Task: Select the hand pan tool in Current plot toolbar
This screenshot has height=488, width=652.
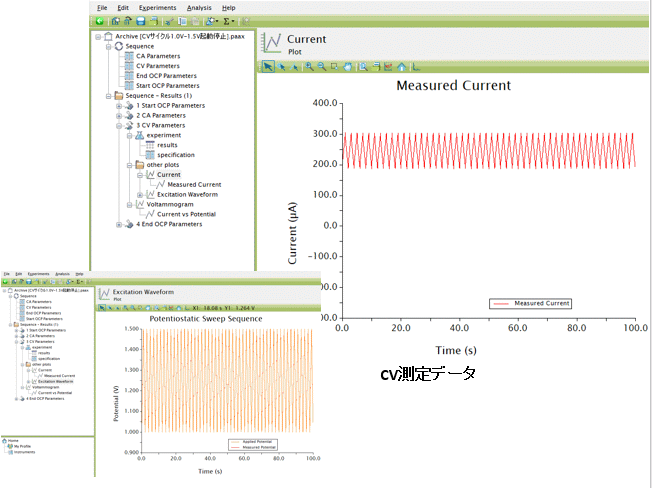Action: 348,67
